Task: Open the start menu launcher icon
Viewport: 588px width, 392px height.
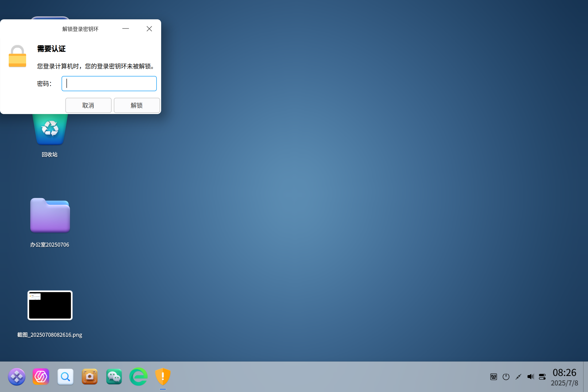Action: (17, 377)
